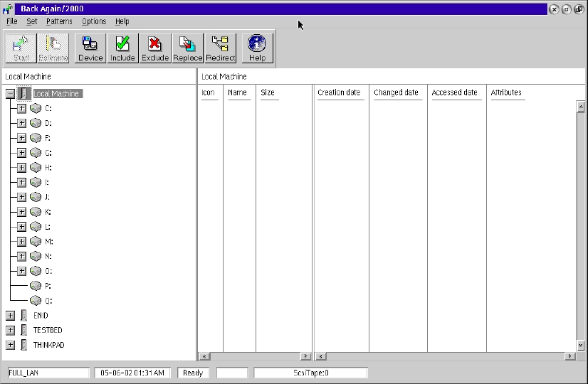Select the Local Machine tree label
Image resolution: width=588 pixels, height=384 pixels.
(x=57, y=94)
